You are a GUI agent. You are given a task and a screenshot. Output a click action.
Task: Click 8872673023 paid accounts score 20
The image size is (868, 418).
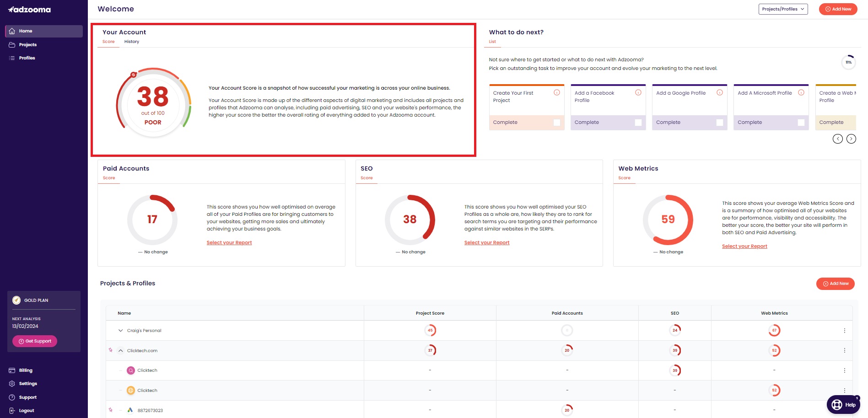[567, 410]
